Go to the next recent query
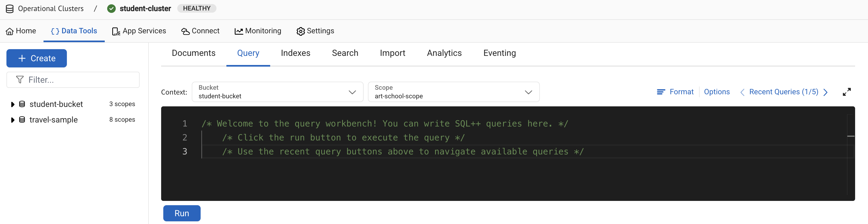 tap(825, 92)
